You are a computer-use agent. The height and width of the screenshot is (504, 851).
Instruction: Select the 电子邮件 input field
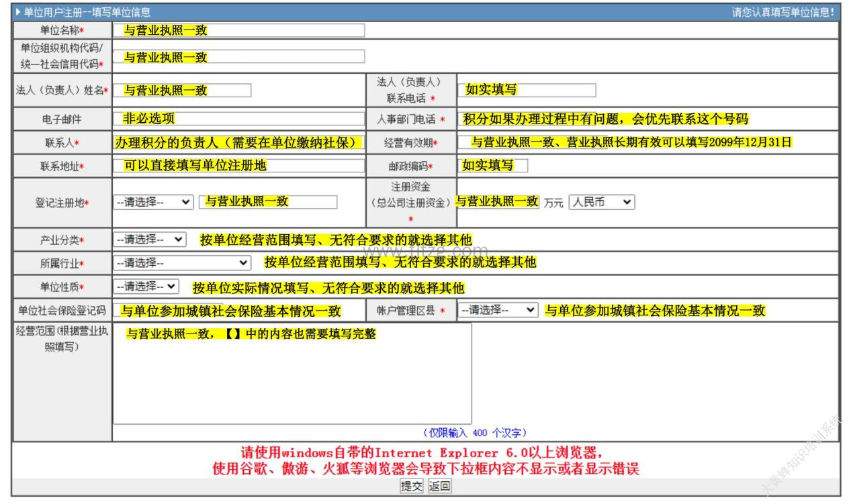pos(238,119)
